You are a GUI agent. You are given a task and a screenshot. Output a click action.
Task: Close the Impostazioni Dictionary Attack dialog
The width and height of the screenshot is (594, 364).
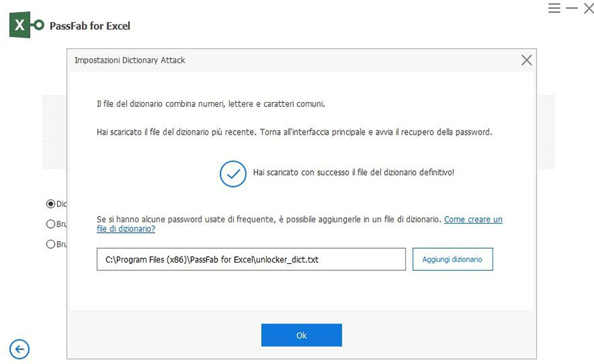(x=527, y=60)
